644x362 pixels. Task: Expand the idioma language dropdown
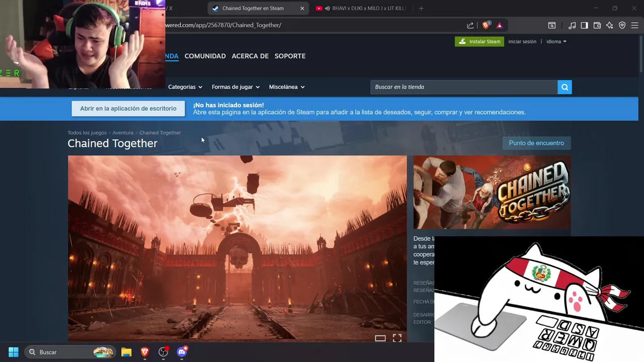click(556, 42)
